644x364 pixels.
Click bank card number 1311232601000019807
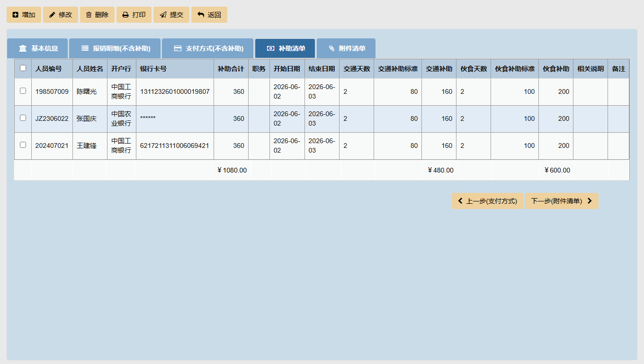point(175,91)
